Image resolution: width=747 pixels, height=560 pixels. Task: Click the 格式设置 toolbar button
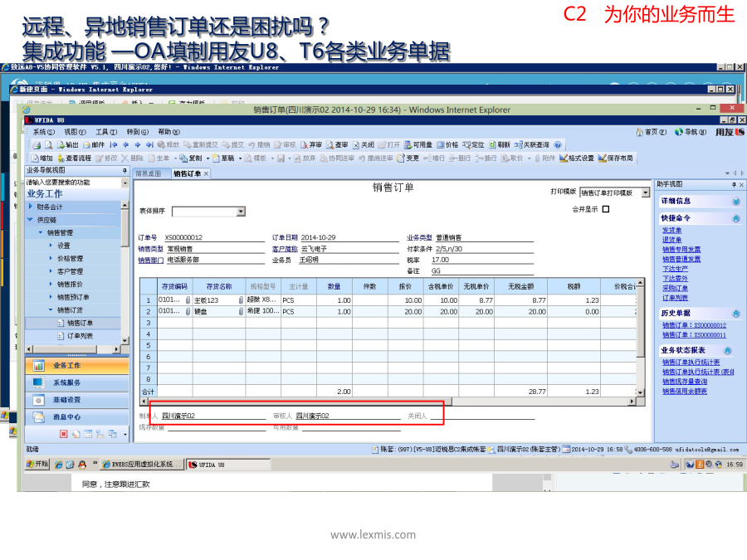pos(577,158)
